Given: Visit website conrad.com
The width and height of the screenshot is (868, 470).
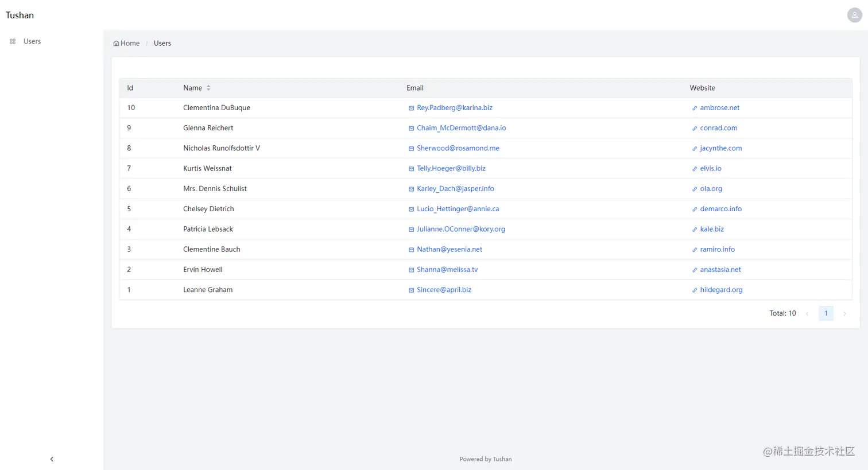Looking at the screenshot, I should click(x=719, y=127).
